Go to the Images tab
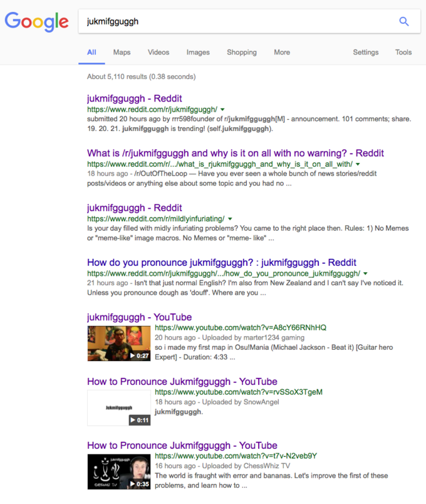 198,52
